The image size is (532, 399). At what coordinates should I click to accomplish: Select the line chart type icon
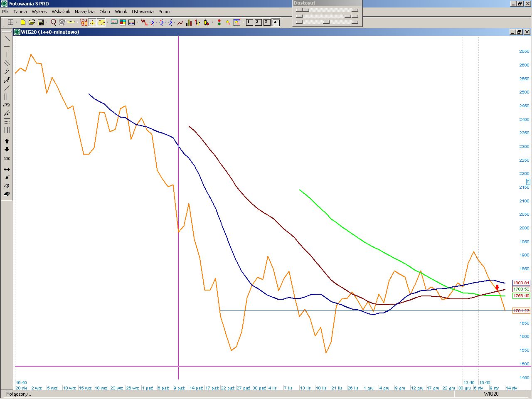tap(180, 22)
